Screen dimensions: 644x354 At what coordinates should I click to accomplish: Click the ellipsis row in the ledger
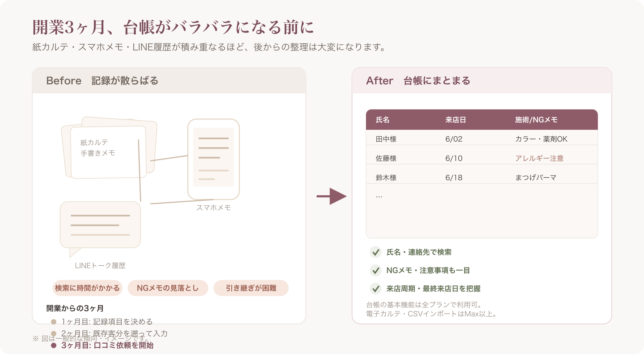pos(379,196)
